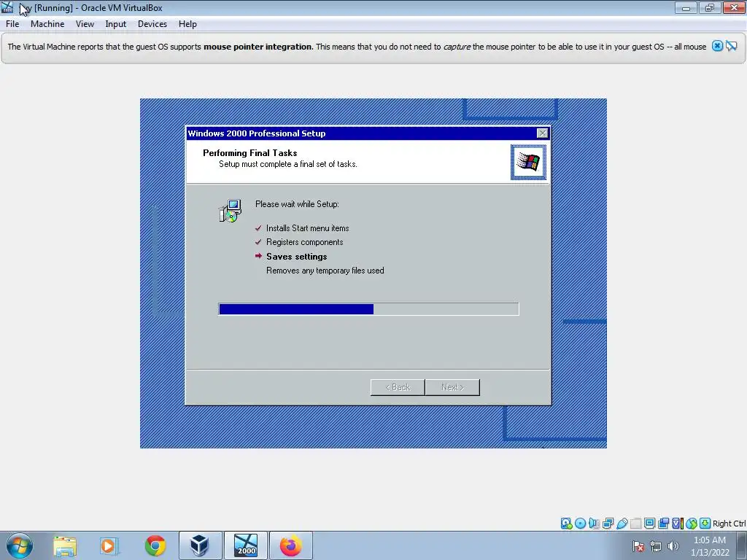The height and width of the screenshot is (560, 747).
Task: Restore down the VirtualBox window
Action: (709, 7)
